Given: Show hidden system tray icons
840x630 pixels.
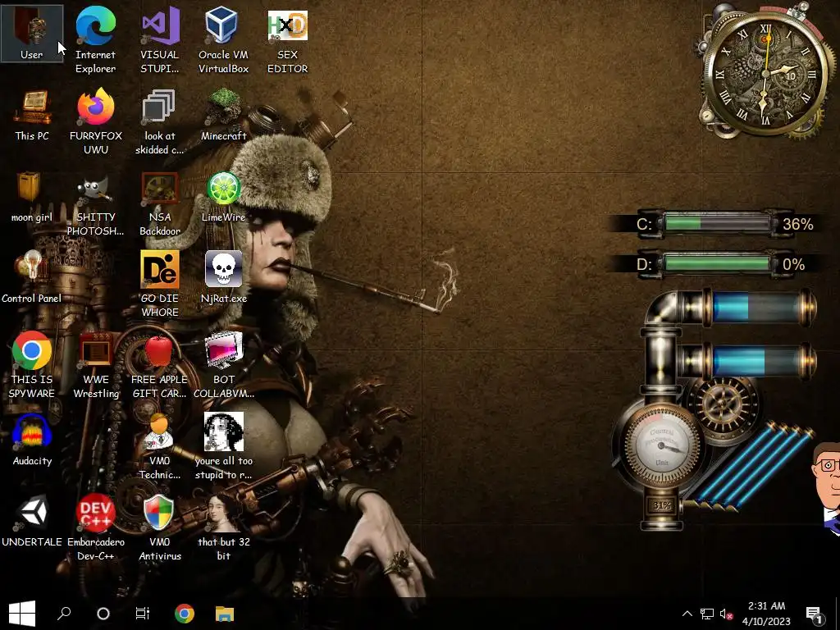Looking at the screenshot, I should click(x=687, y=614).
